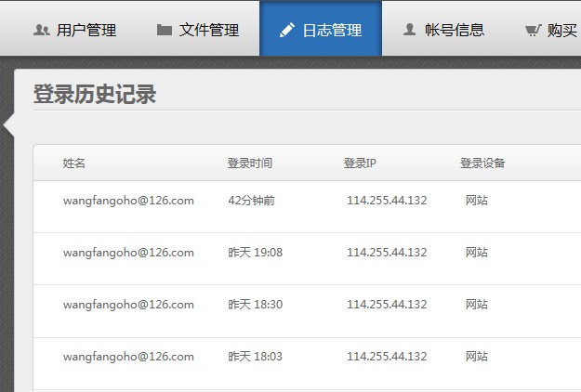Switch to the 文件管理 tab
Image resolution: width=581 pixels, height=392 pixels.
[x=198, y=30]
